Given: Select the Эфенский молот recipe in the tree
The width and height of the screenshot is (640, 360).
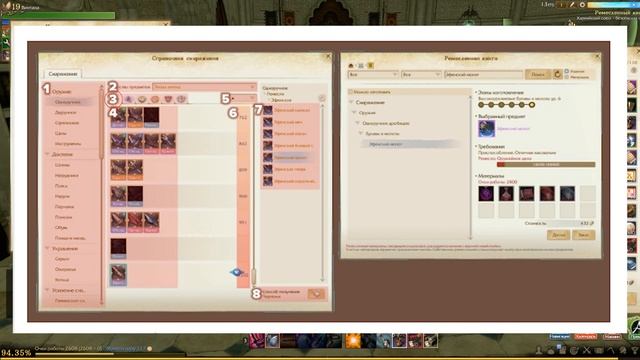Looking at the screenshot, I should click(410, 144).
